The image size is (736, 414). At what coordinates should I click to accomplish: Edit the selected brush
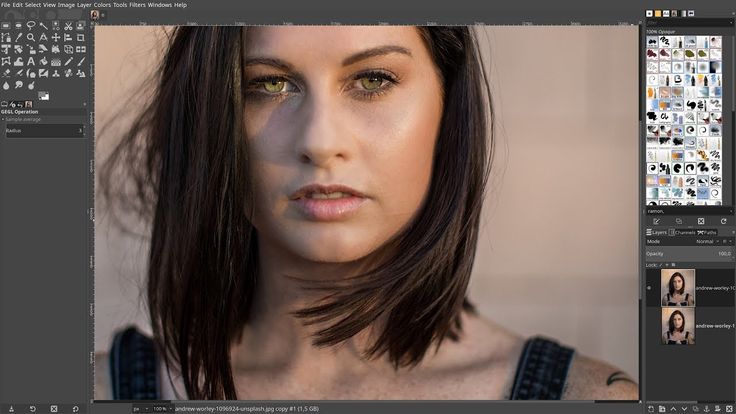point(656,221)
